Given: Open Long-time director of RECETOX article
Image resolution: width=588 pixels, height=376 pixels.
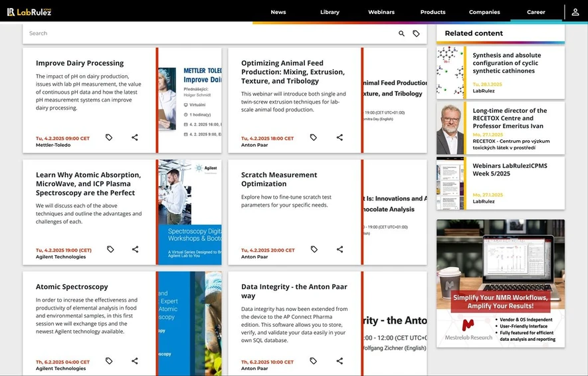Looking at the screenshot, I should 510,118.
